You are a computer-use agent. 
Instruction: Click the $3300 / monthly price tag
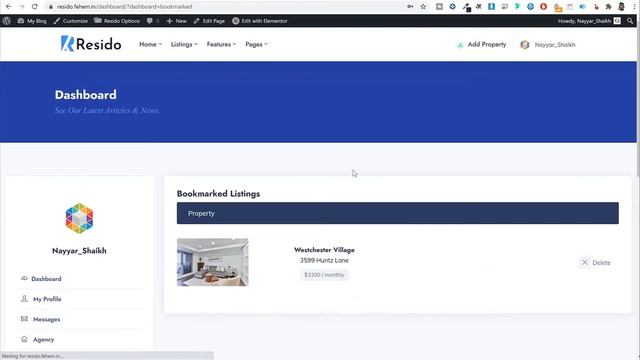[324, 275]
